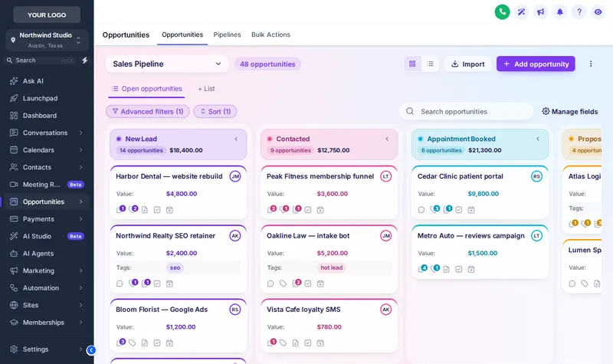Click calendar icon on Harbor Dental card
This screenshot has height=364, width=613.
[169, 210]
